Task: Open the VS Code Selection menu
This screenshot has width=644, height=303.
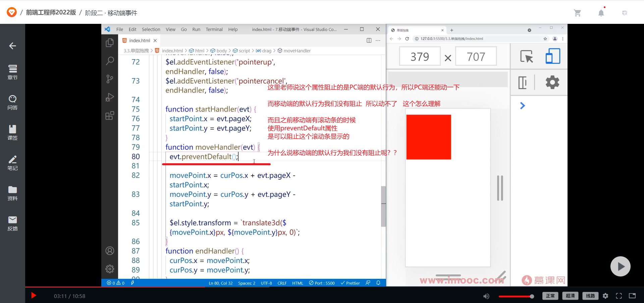Action: pyautogui.click(x=151, y=29)
